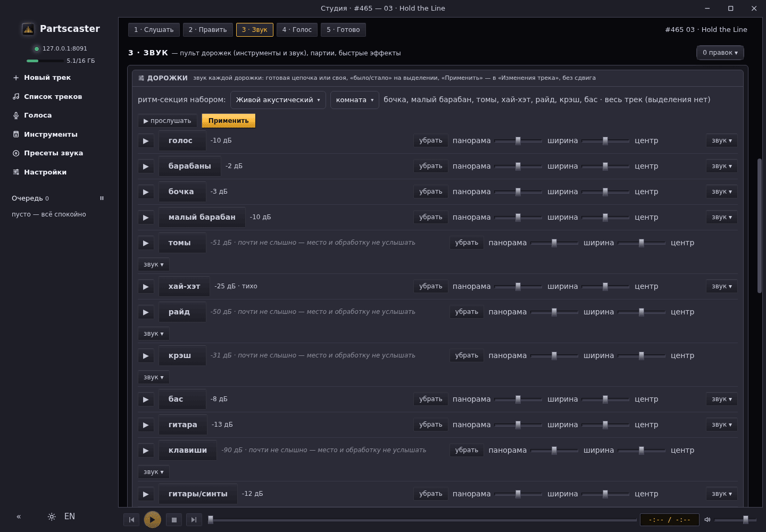
Task: Switch to the 2 · Править tab
Action: 208,30
